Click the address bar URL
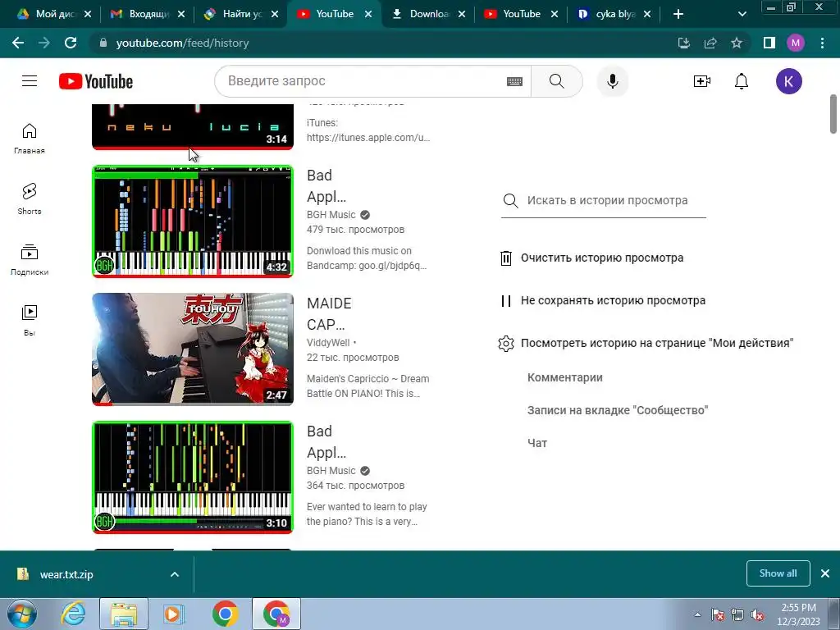840x630 pixels. (x=182, y=43)
